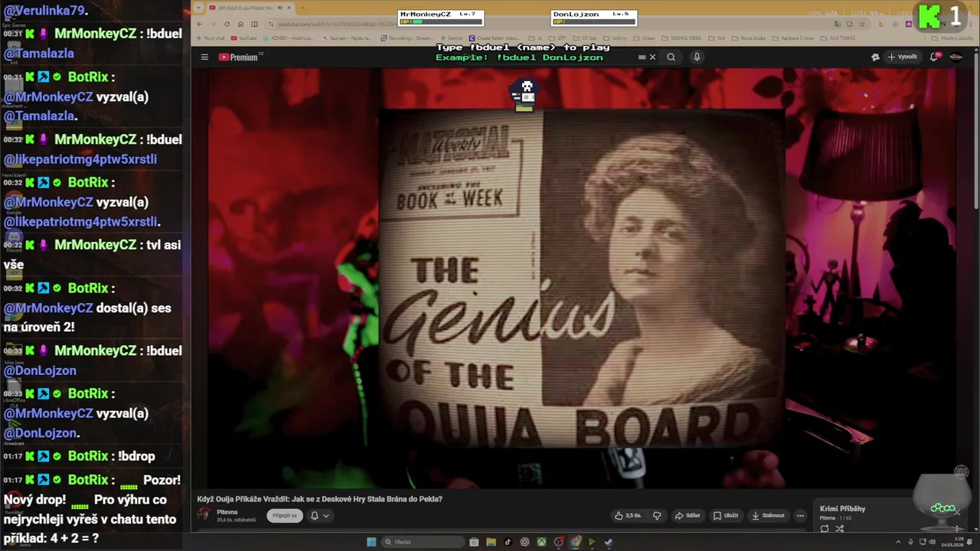Open Všechny záložky bookmarks folder
Viewport: 980px width, 551px height.
click(952, 38)
